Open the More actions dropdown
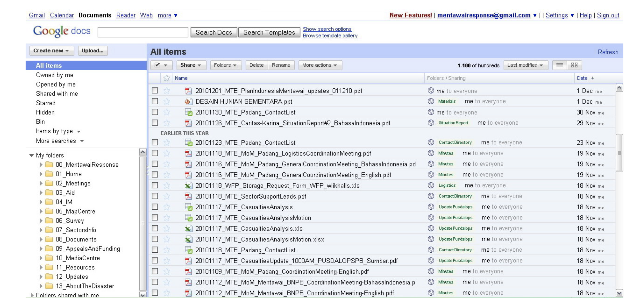644x308 pixels. click(x=320, y=65)
